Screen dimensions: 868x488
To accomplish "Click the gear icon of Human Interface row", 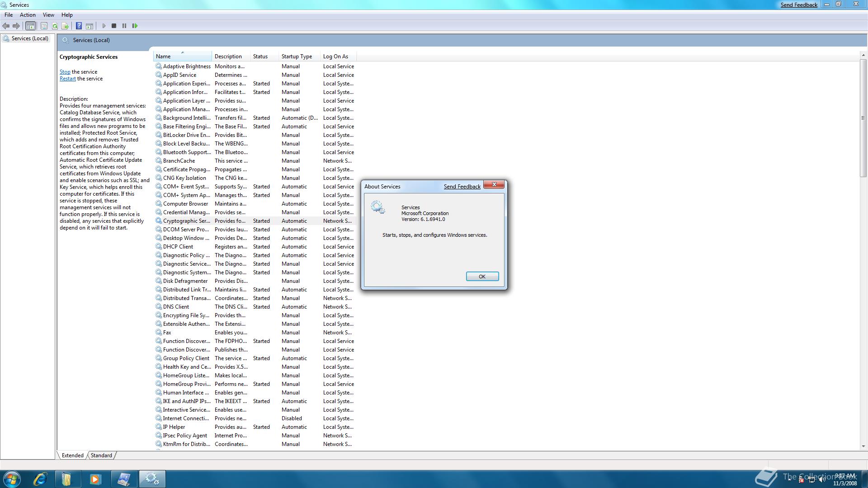I will pyautogui.click(x=159, y=393).
